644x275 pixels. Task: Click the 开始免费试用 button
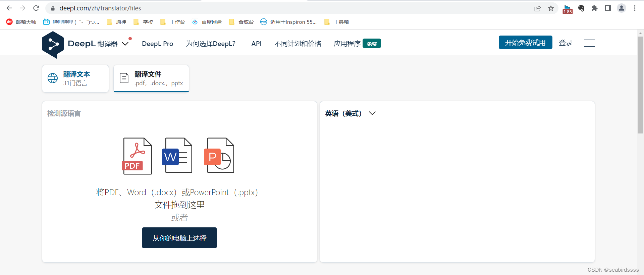pyautogui.click(x=525, y=42)
